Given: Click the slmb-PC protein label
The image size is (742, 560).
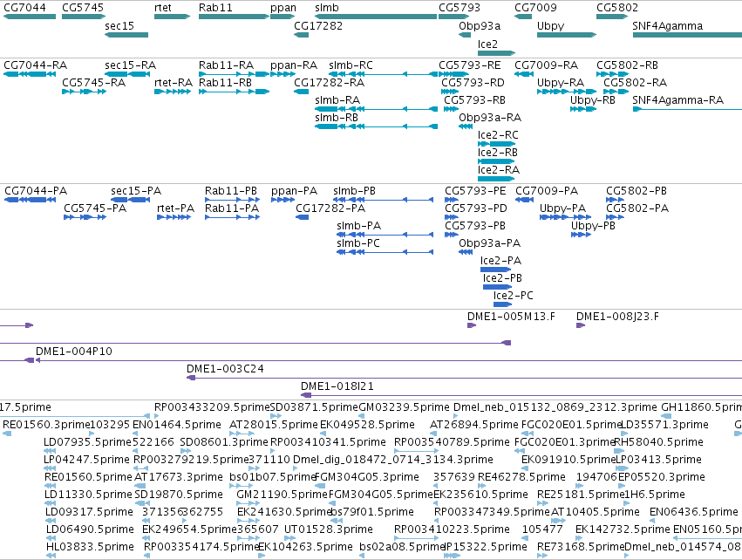Looking at the screenshot, I should click(x=358, y=242).
